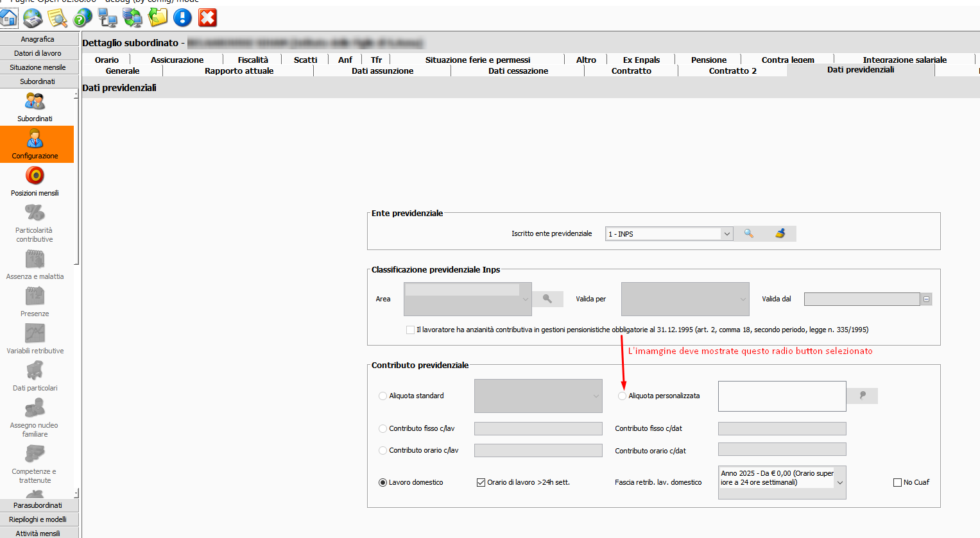Click the Aliquota personalizzata input field
Screen dimensions: 980x538
[x=782, y=396]
